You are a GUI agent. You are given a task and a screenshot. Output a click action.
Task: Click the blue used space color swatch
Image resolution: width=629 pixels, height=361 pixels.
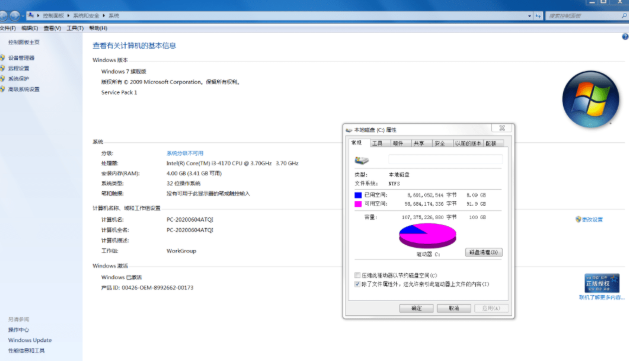point(358,195)
